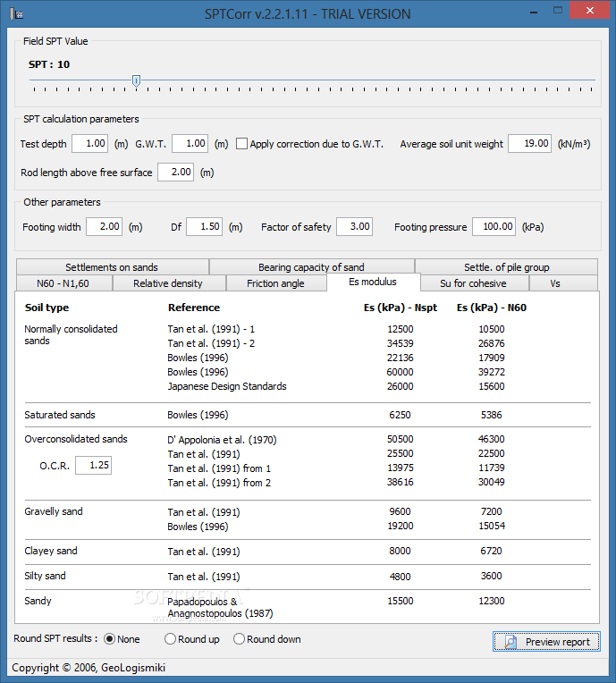616x683 pixels.
Task: Click the O.C.R. value field
Action: 93,465
